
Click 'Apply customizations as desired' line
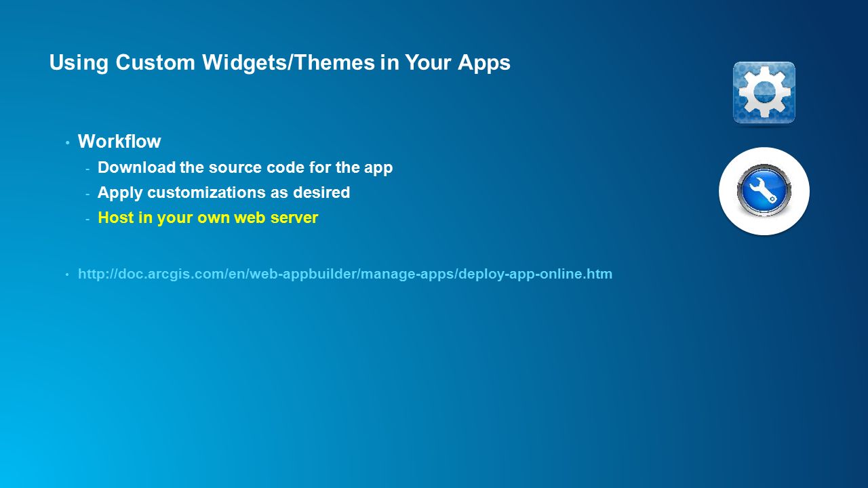pyautogui.click(x=224, y=192)
